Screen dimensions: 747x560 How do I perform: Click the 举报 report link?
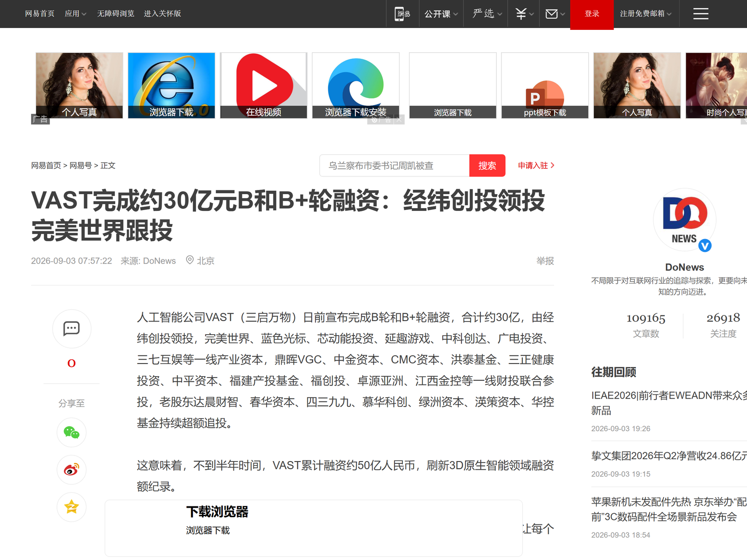tap(545, 261)
